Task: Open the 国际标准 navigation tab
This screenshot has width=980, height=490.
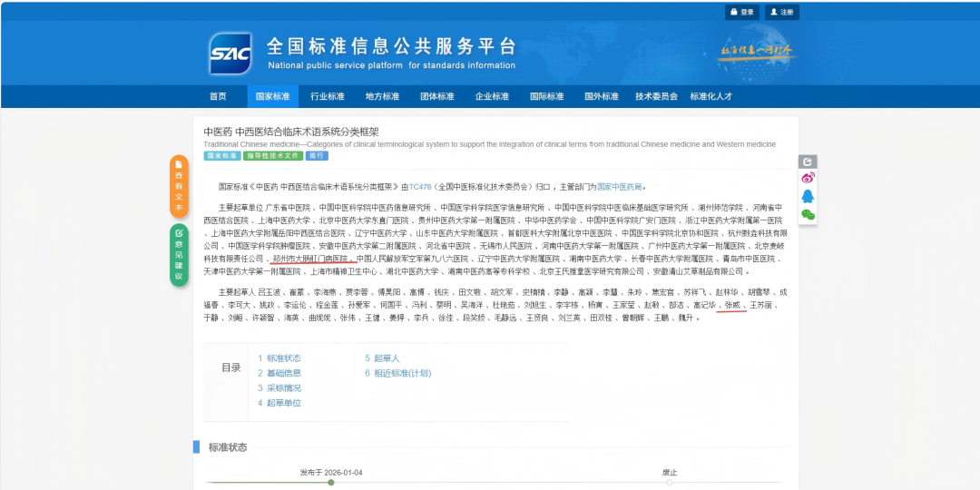Action: [x=547, y=96]
